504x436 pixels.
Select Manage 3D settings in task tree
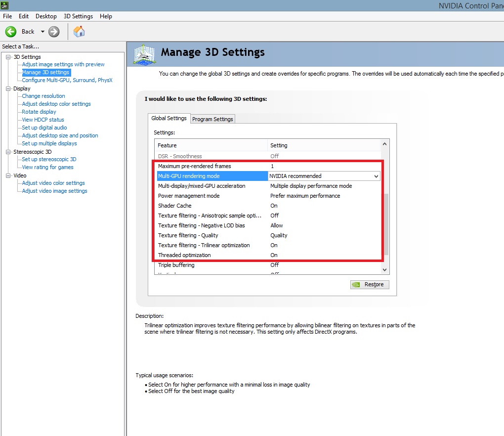(x=46, y=72)
